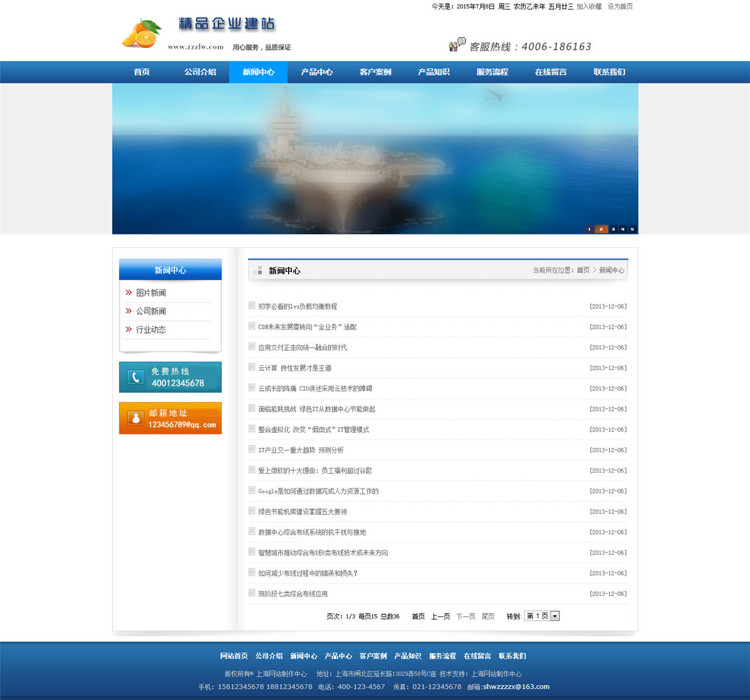Click red arrow icon beside 图片新闻
Viewport: 750px width, 700px height.
click(x=129, y=292)
